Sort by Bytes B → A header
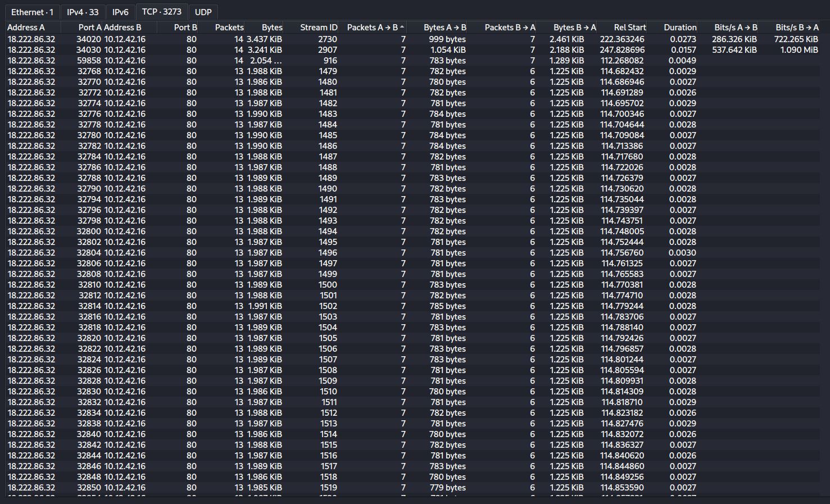This screenshot has width=830, height=504. pos(567,27)
